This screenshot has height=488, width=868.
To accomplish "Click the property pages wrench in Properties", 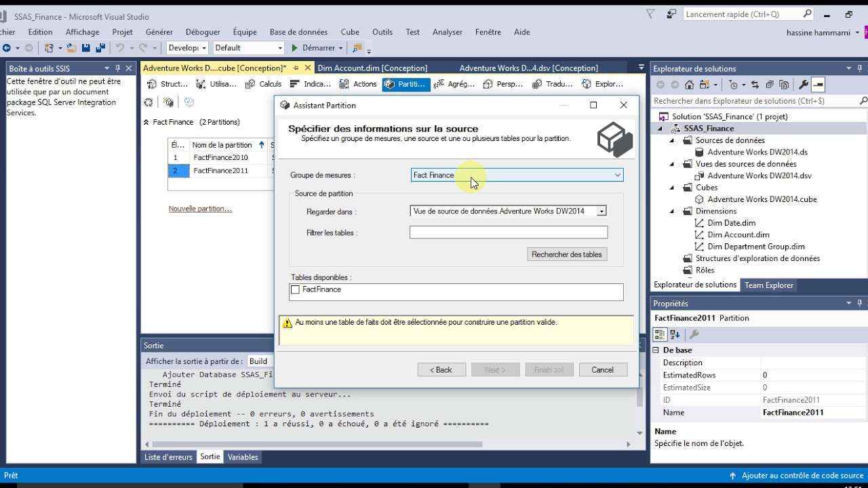I will click(694, 334).
